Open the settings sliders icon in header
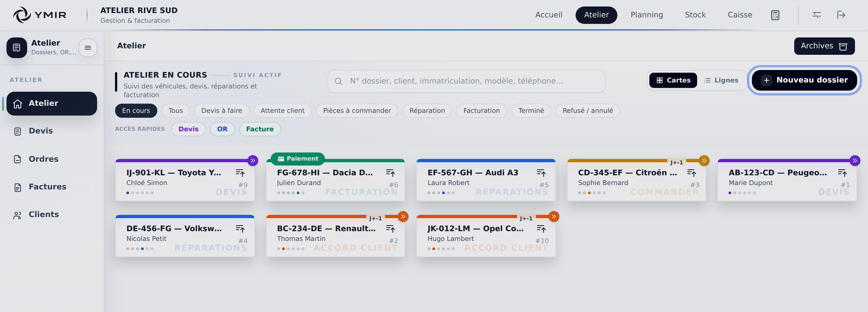868x312 pixels. pyautogui.click(x=817, y=15)
